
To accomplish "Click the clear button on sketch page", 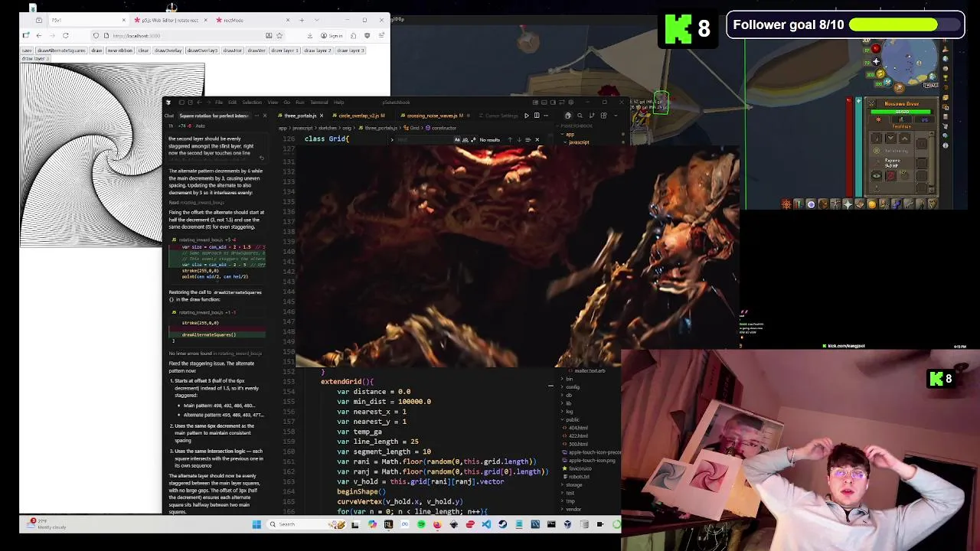I will [x=143, y=51].
